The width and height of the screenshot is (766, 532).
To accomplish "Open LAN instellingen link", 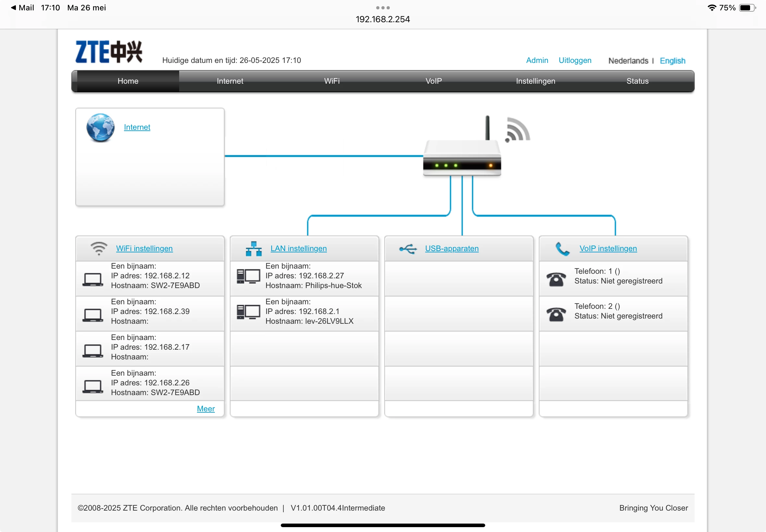I will (x=299, y=248).
